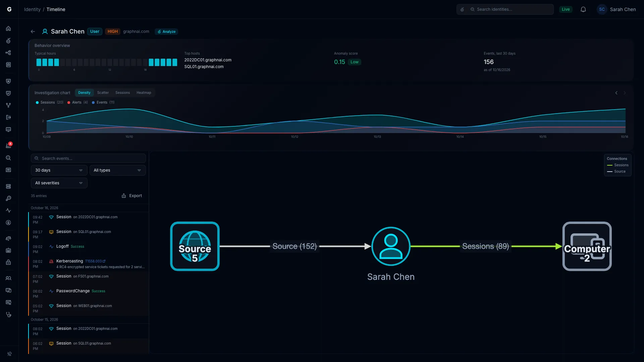
Task: Open the magnifier search icon in sidebar
Action: point(8,158)
